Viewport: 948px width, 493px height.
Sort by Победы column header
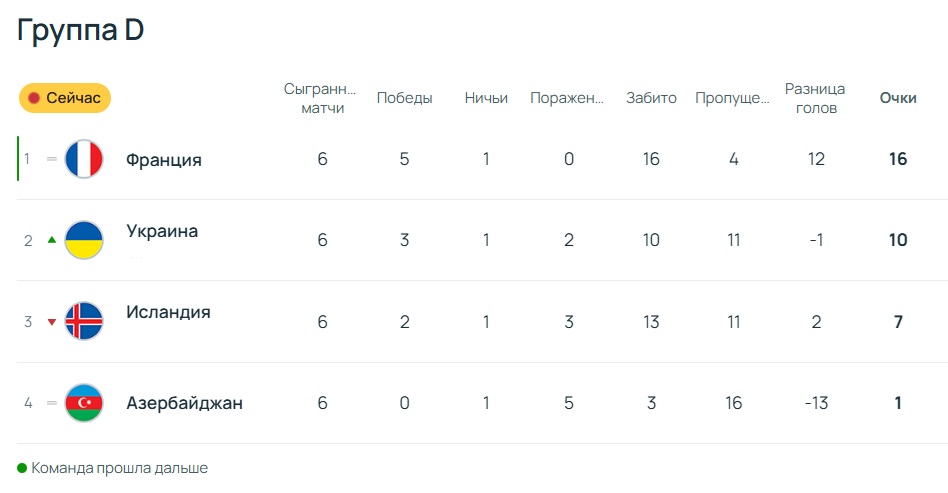[404, 98]
